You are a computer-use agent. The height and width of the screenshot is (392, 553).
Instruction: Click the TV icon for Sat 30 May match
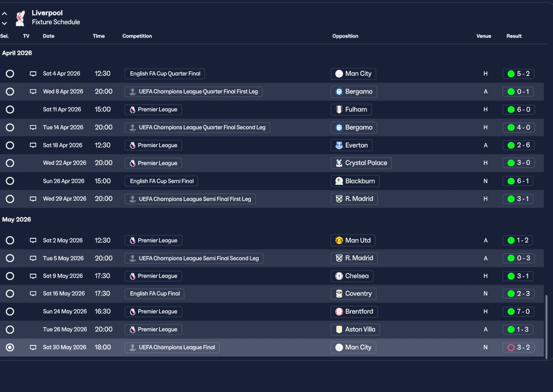(x=33, y=348)
